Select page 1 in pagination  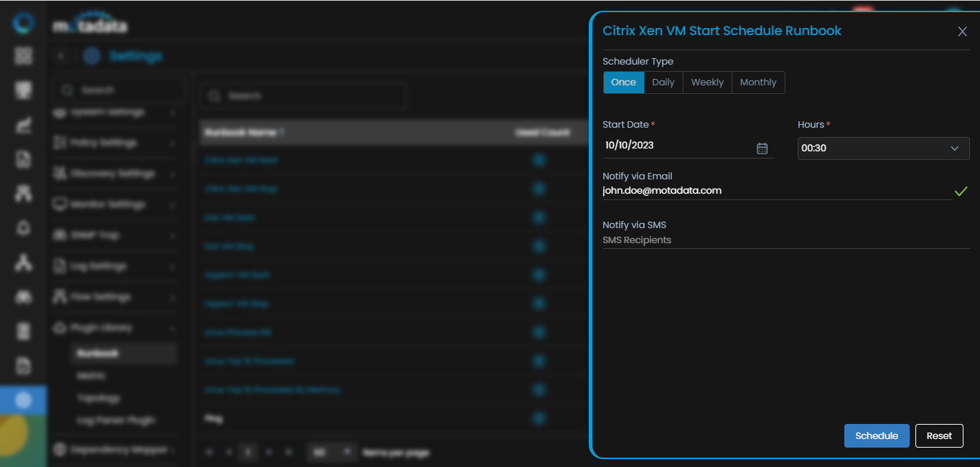[248, 452]
